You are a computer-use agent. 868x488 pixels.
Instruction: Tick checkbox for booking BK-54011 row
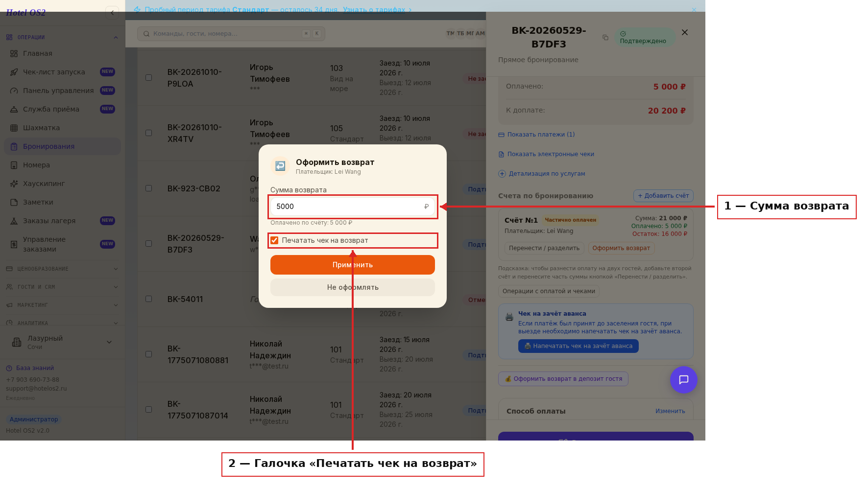pos(148,299)
